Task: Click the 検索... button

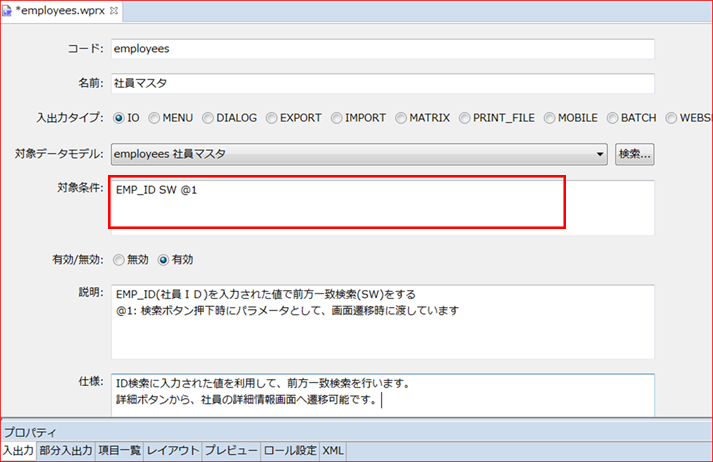Action: pos(634,154)
